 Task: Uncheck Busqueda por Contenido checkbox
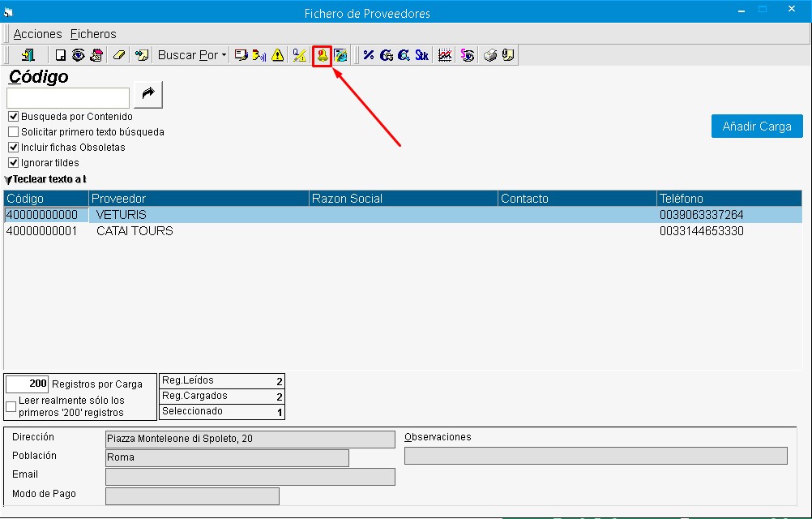pyautogui.click(x=13, y=117)
